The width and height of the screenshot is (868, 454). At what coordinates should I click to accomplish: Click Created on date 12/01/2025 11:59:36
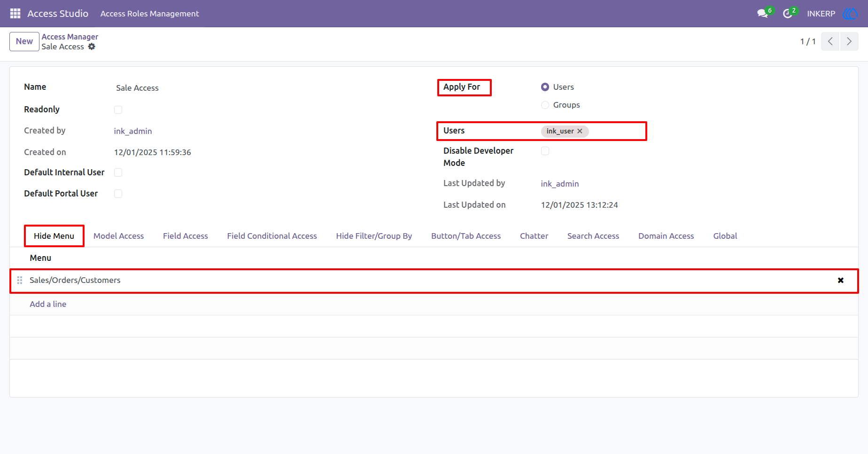(x=153, y=152)
